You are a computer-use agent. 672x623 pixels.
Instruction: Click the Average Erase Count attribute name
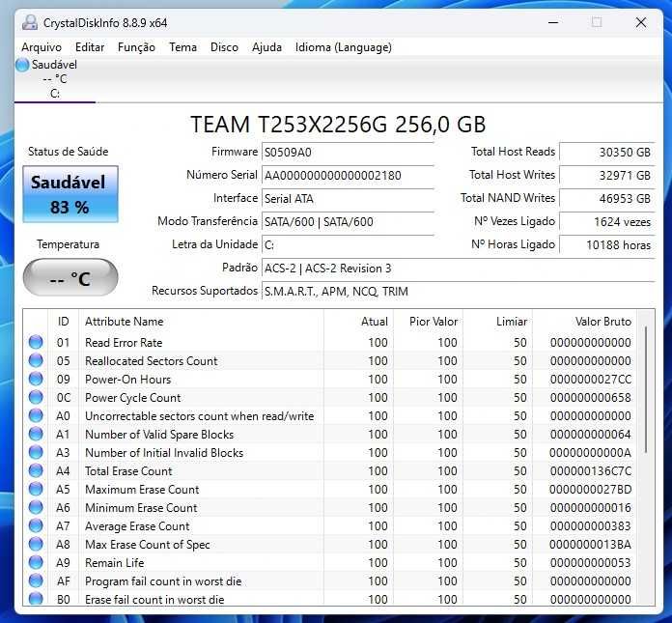click(x=137, y=525)
